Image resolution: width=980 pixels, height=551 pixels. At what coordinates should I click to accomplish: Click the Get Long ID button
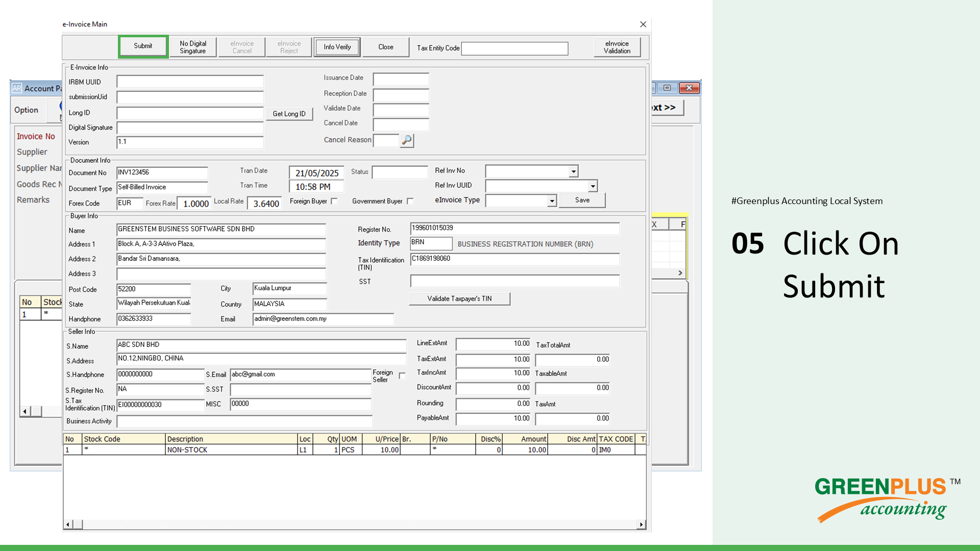(x=289, y=114)
